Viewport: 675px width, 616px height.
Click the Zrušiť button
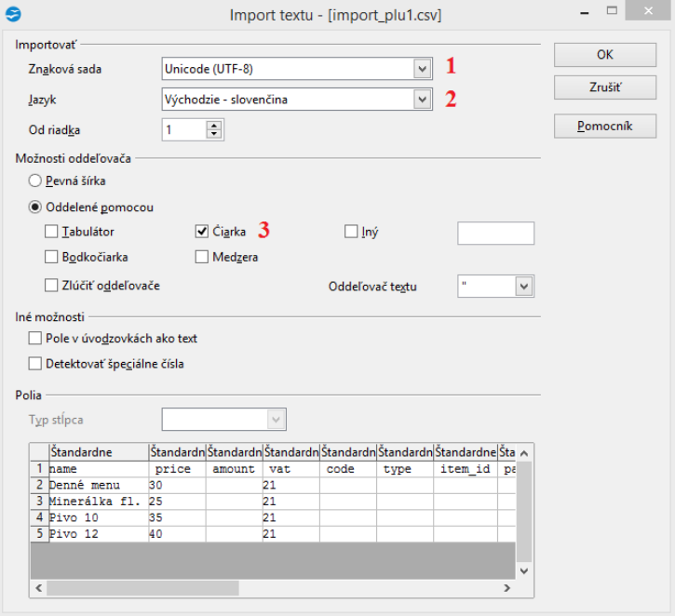[604, 87]
